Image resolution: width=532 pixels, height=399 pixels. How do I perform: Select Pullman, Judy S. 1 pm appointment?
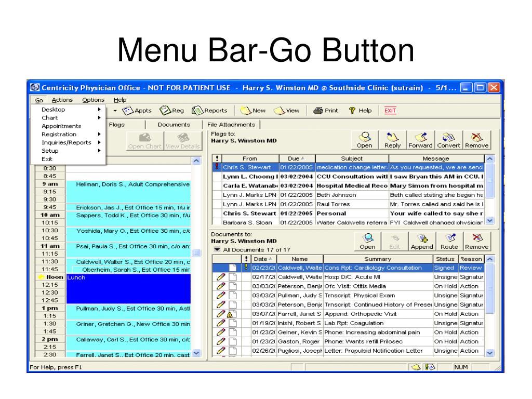128,312
